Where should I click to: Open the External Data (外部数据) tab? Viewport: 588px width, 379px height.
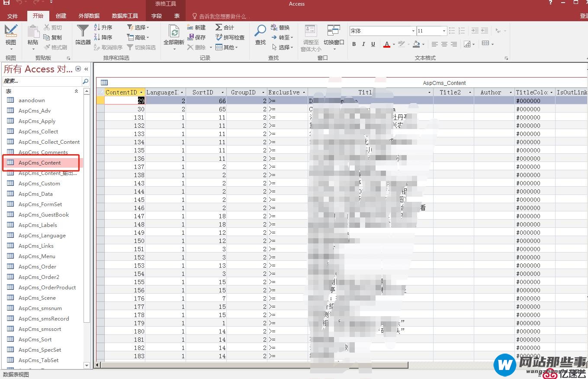click(89, 16)
